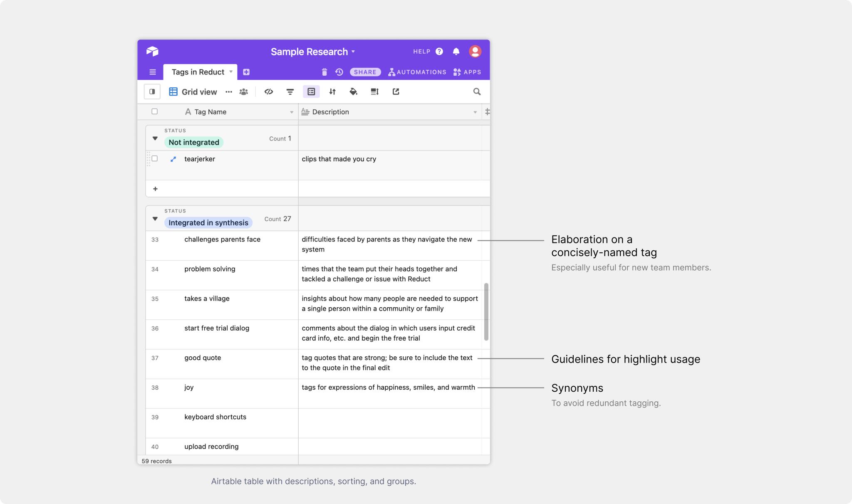This screenshot has width=852, height=504.
Task: Open the APPS panel
Action: click(x=467, y=72)
